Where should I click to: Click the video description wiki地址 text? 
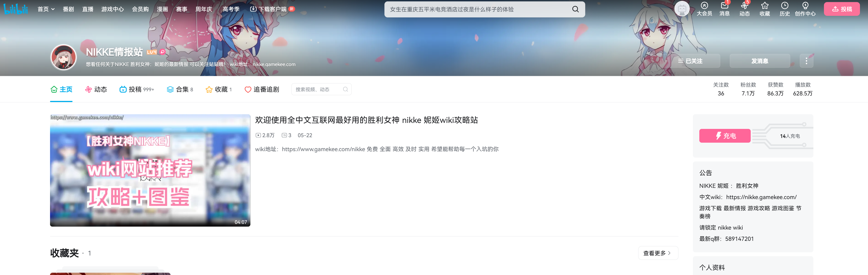pyautogui.click(x=377, y=149)
